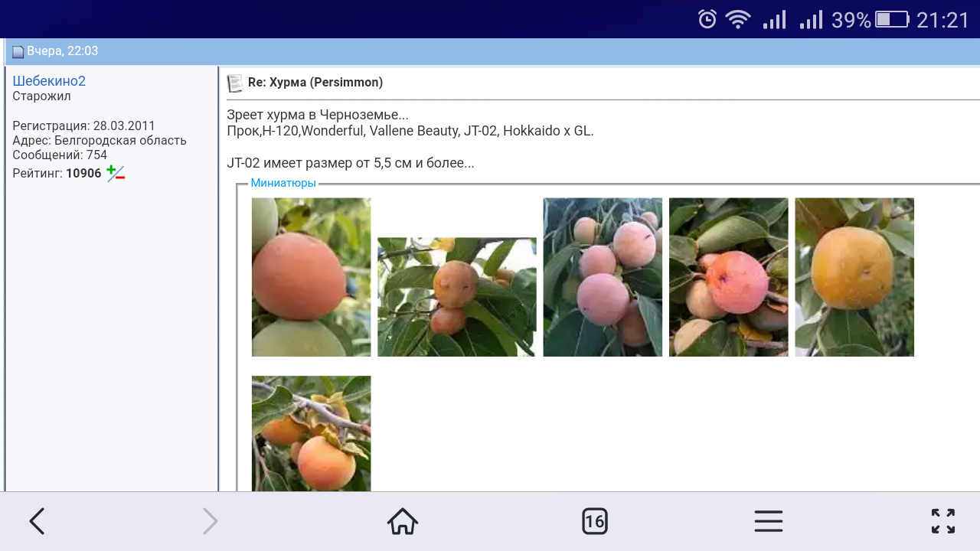
Task: Open the fifth thumbnail with the yellow persimmon
Action: pyautogui.click(x=854, y=277)
